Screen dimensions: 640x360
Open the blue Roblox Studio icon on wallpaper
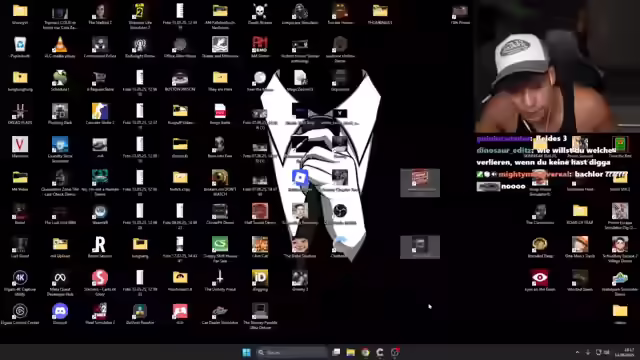coord(300,178)
